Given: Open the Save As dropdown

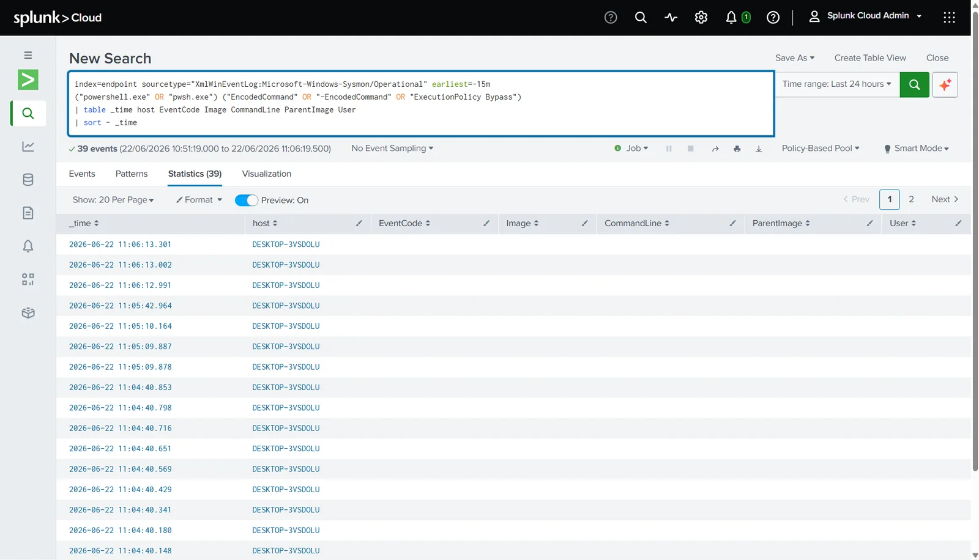Looking at the screenshot, I should (x=795, y=57).
